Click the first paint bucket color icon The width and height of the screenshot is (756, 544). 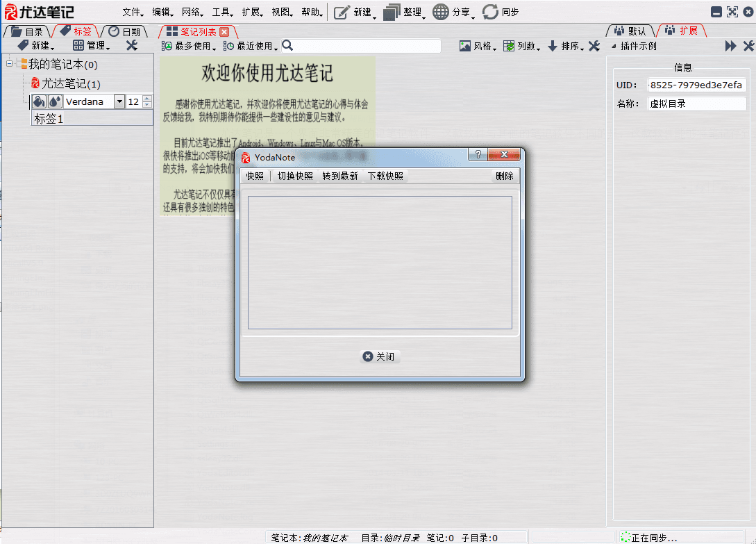pos(39,101)
